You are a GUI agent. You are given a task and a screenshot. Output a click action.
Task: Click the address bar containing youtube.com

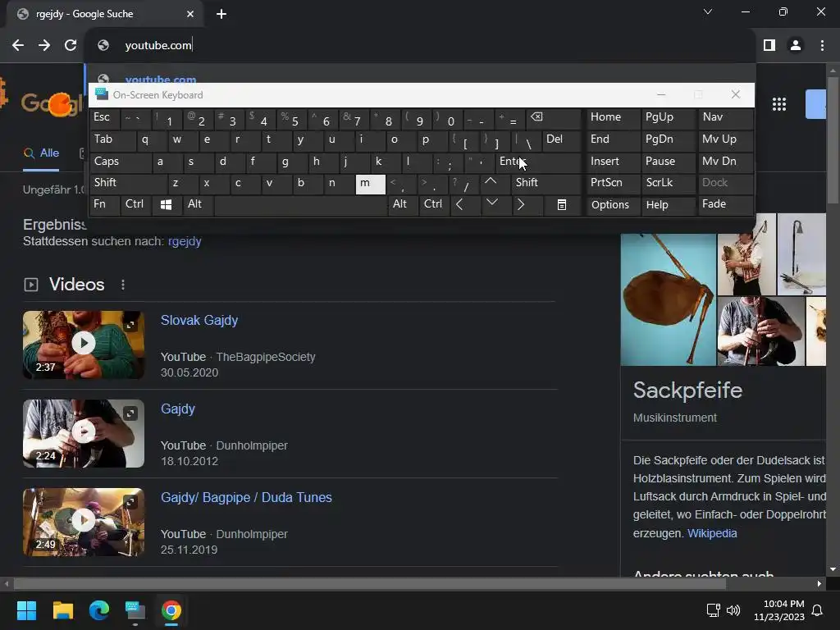click(x=421, y=46)
